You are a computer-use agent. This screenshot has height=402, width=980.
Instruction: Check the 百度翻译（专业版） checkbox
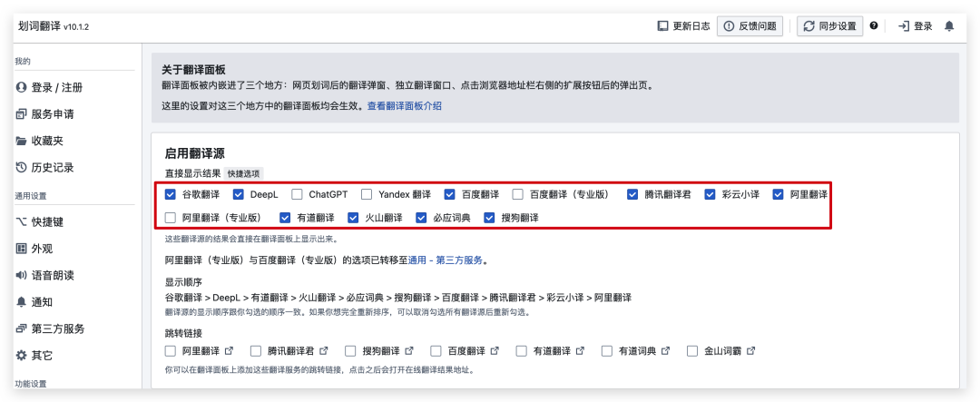(x=517, y=194)
